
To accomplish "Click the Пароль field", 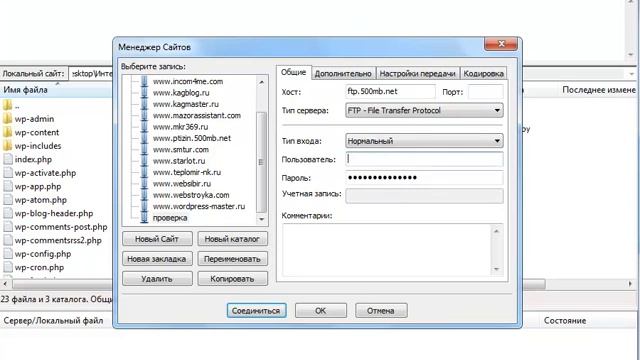I will (424, 178).
